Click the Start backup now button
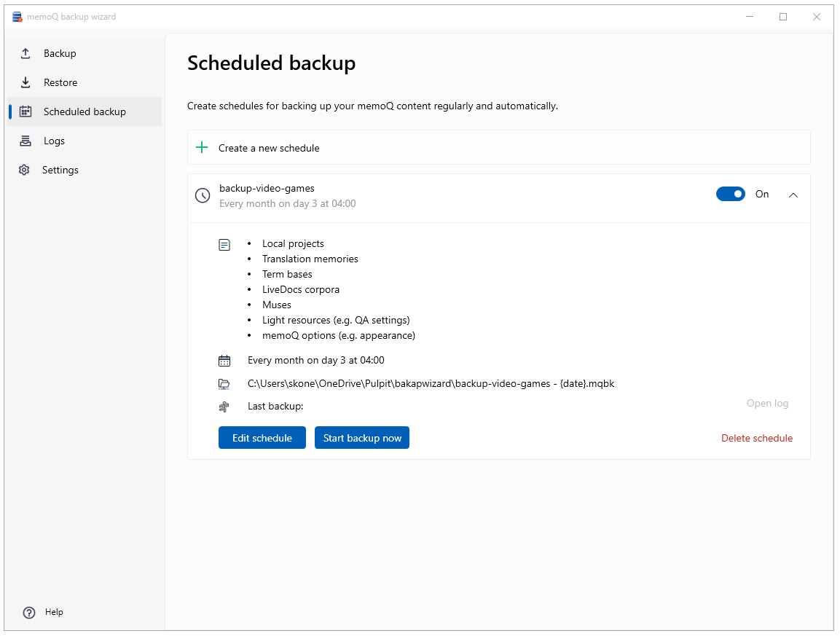This screenshot has width=840, height=639. [x=362, y=437]
